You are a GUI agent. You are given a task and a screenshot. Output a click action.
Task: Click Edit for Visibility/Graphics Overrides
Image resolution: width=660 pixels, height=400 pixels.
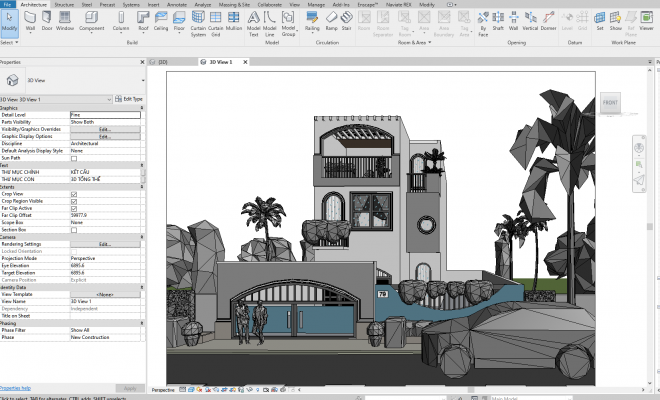pos(104,129)
